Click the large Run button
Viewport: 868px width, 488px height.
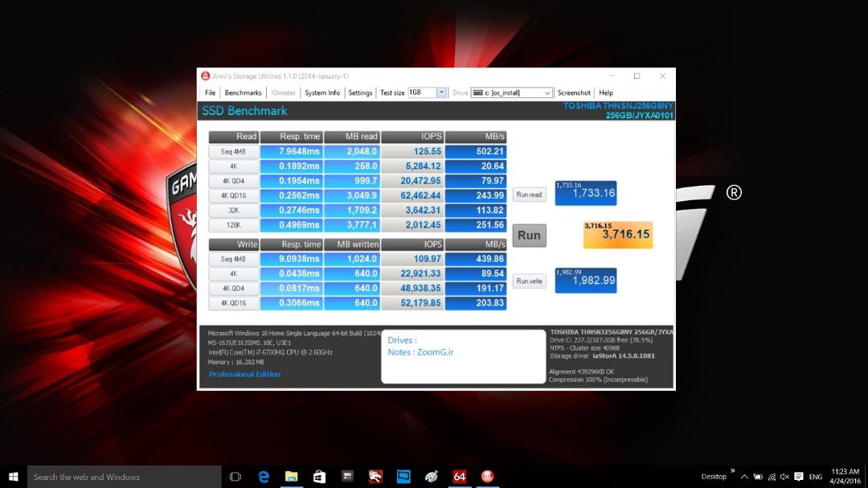tap(529, 235)
